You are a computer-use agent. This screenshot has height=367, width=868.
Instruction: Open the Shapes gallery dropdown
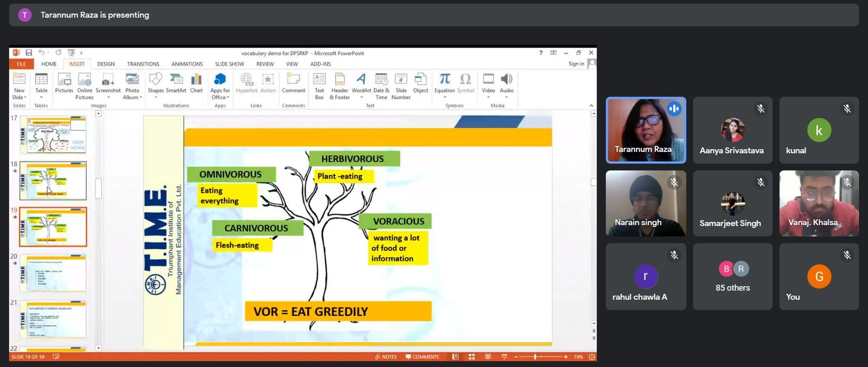[x=156, y=97]
